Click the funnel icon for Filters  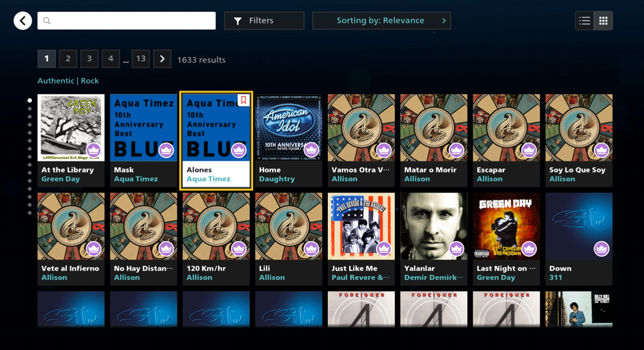click(238, 21)
